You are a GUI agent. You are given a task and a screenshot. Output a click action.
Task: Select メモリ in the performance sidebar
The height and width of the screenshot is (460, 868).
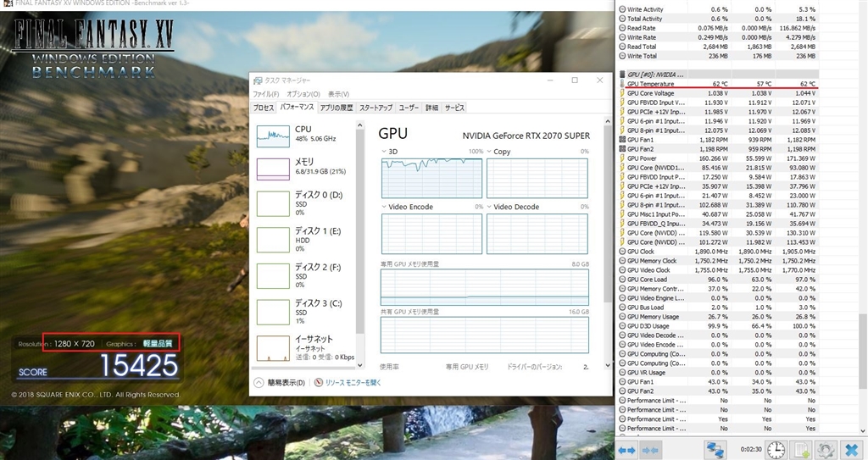[x=303, y=168]
